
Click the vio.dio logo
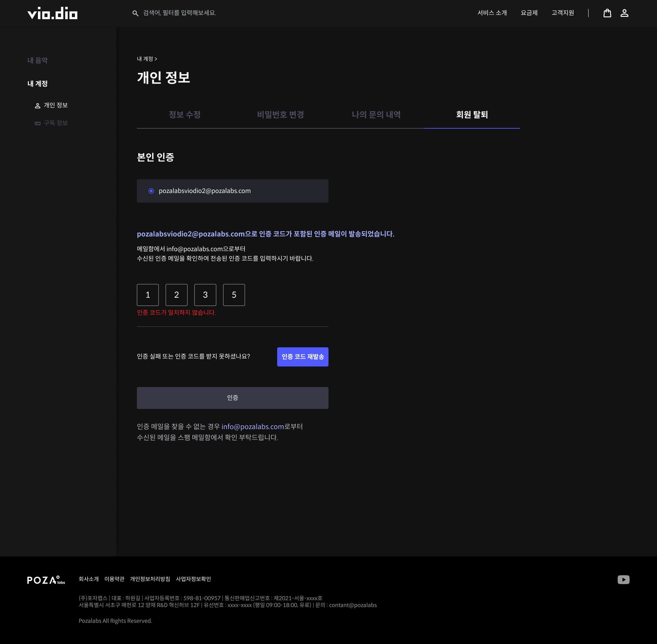52,13
